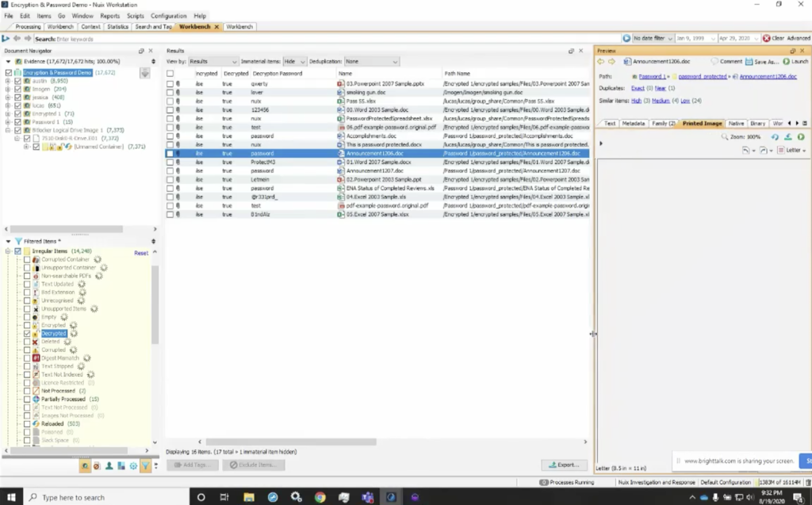
Task: Click the Windows Start button
Action: pos(11,497)
